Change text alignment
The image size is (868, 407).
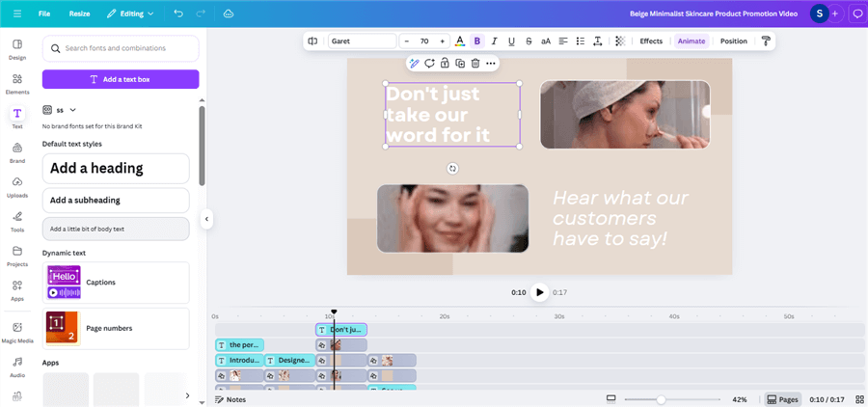tap(563, 41)
